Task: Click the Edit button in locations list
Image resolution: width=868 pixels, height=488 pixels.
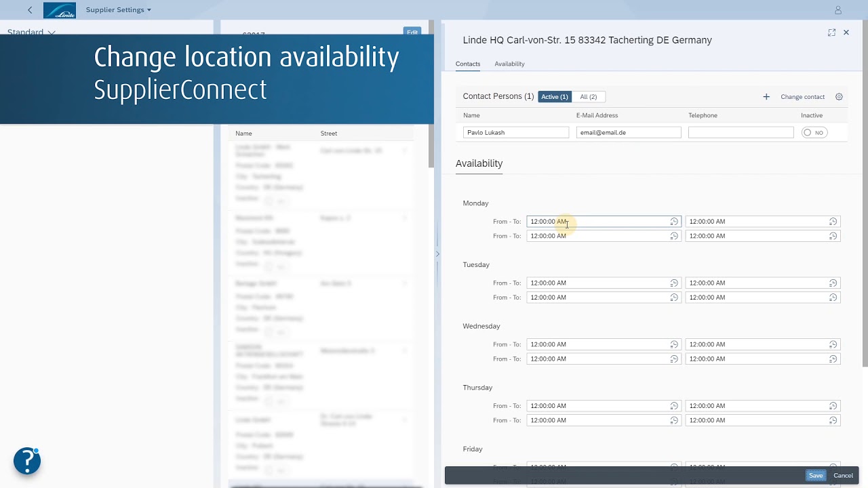Action: pos(412,32)
